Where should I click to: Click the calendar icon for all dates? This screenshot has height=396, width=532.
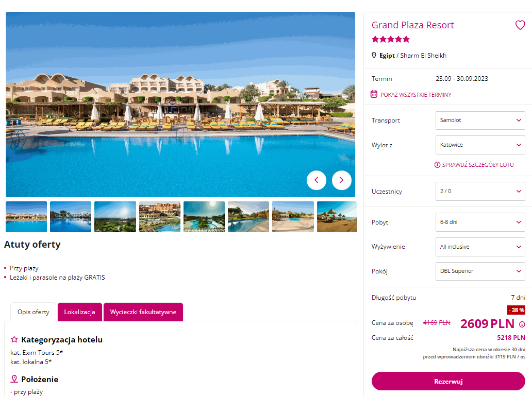point(374,94)
